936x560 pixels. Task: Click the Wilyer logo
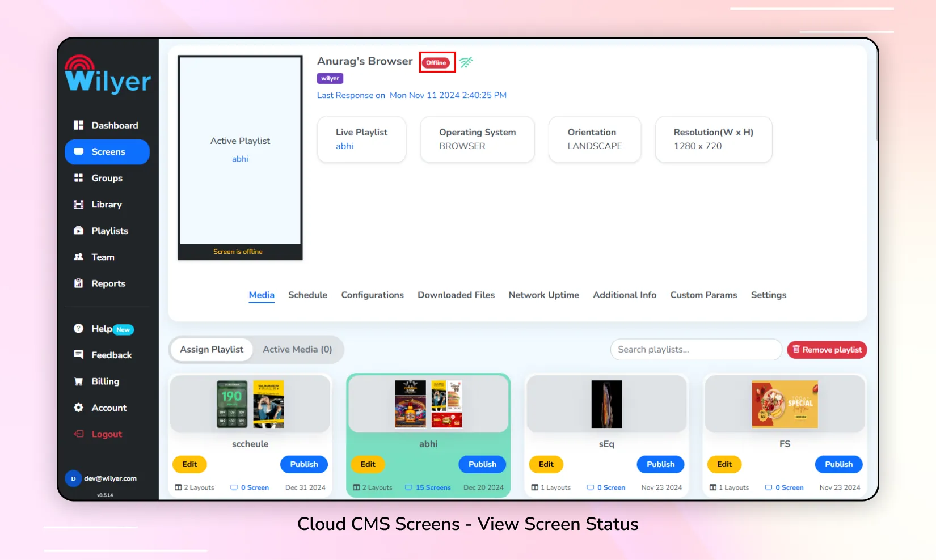108,74
